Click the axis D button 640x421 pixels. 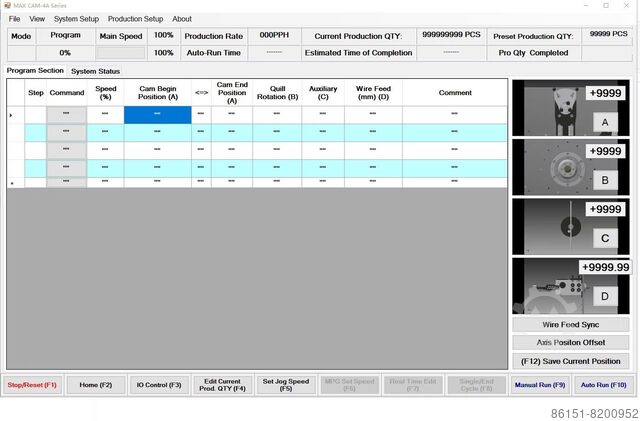point(604,297)
